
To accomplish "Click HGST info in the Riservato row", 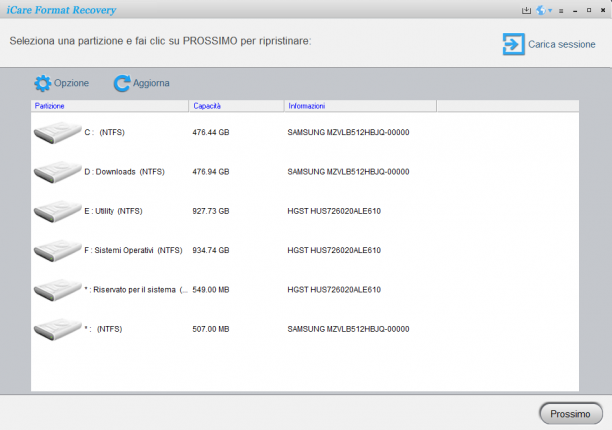I will coord(334,290).
